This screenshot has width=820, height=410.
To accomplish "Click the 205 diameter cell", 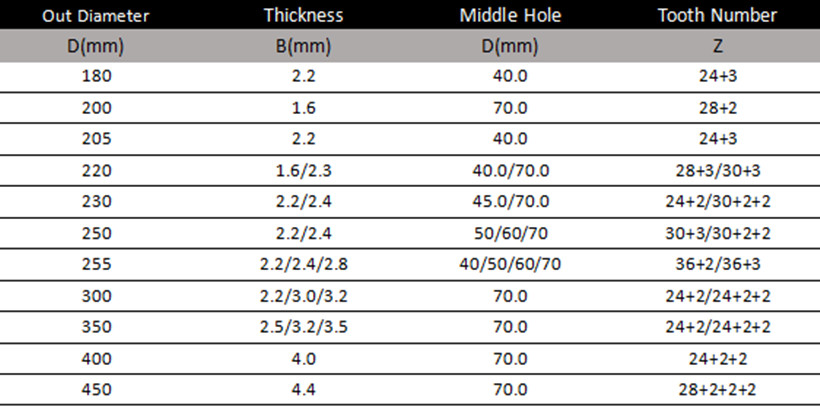I will (x=97, y=139).
